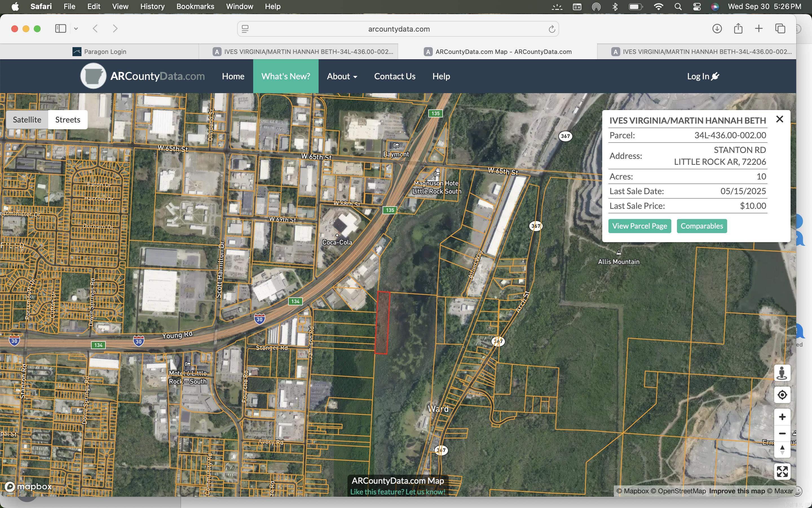Open What's New? page
This screenshot has width=812, height=508.
tap(286, 76)
